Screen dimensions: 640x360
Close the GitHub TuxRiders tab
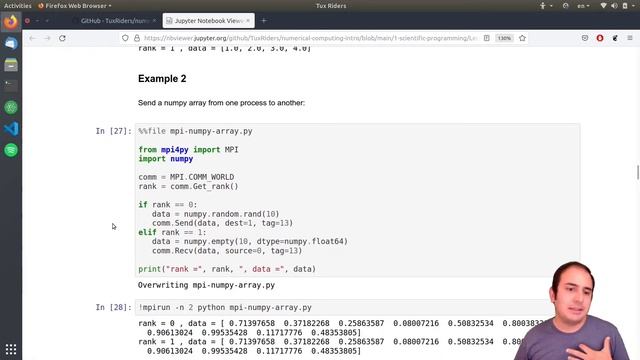(x=154, y=20)
